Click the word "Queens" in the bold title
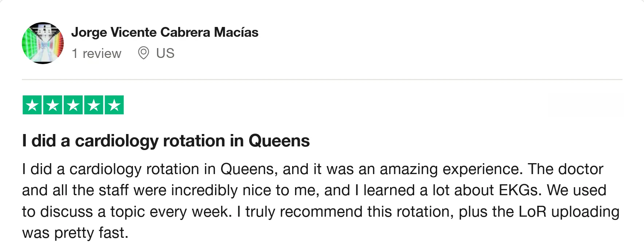Viewport: 644px width, 244px height. (x=279, y=141)
